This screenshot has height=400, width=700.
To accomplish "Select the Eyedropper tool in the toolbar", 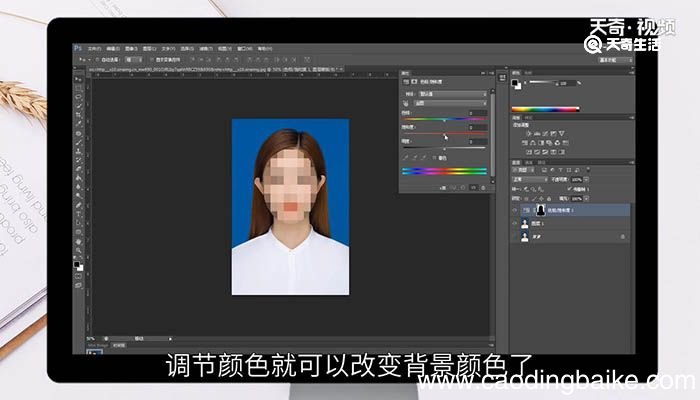I will coord(79,124).
